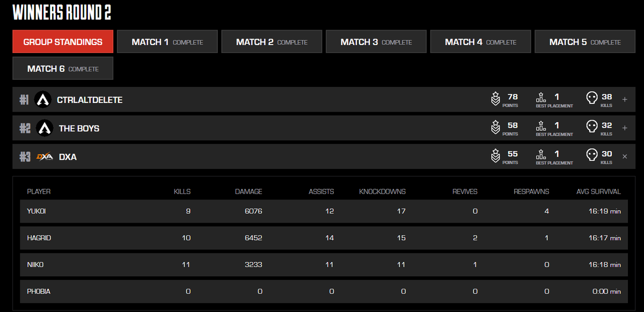
Task: Click HAGRID's survival time 16:17 min
Action: pos(605,237)
